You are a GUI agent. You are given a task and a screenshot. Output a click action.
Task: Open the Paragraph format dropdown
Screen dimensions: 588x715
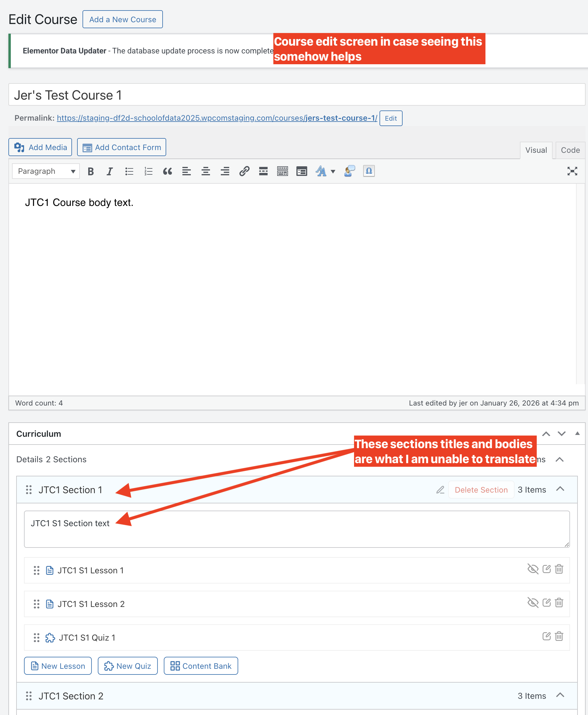tap(46, 171)
